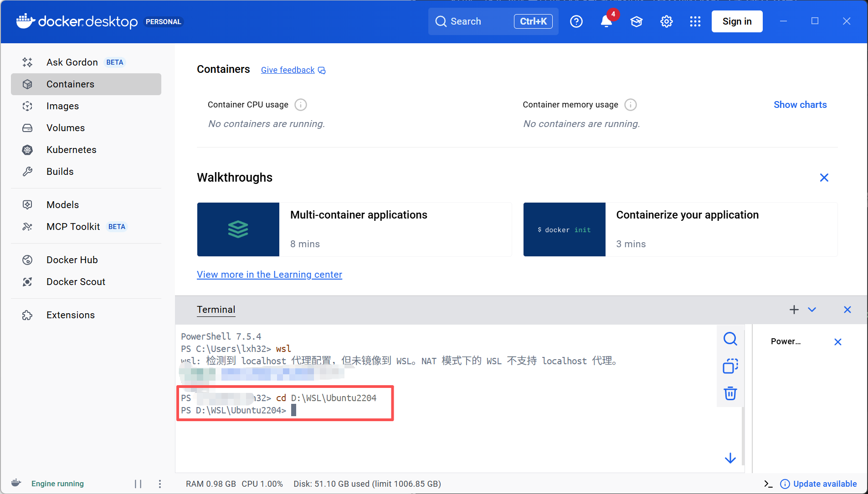Search terminal output with the magnifier icon
Viewport: 868px width, 494px height.
click(x=730, y=339)
